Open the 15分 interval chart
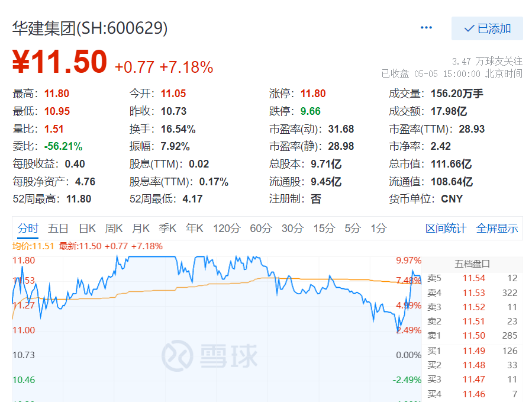This screenshot has width=532, height=402. (324, 228)
